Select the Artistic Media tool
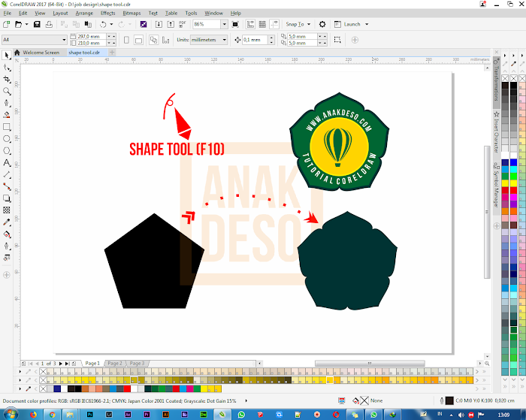 click(7, 115)
